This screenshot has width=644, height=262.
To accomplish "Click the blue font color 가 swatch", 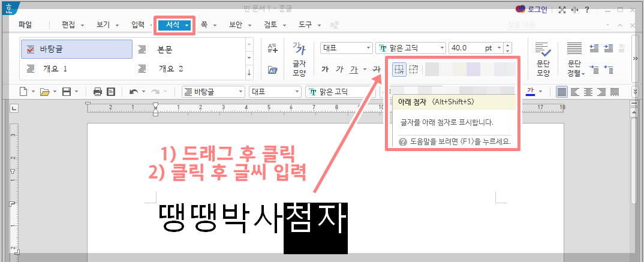I will click(531, 92).
